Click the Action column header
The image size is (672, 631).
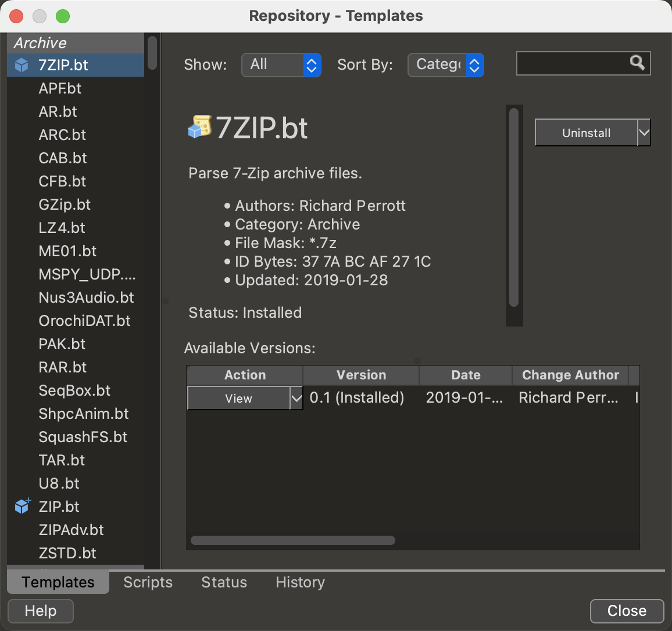coord(245,375)
